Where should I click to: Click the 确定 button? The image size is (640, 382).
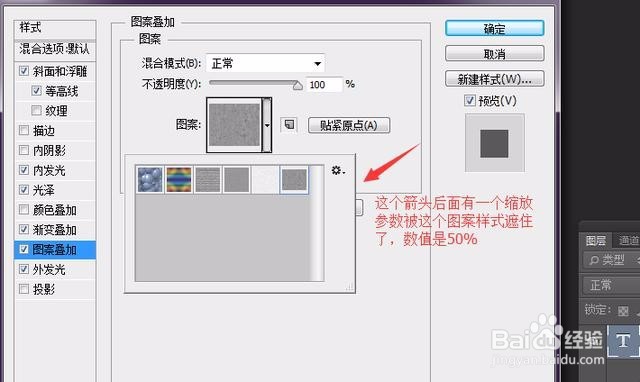pos(495,29)
